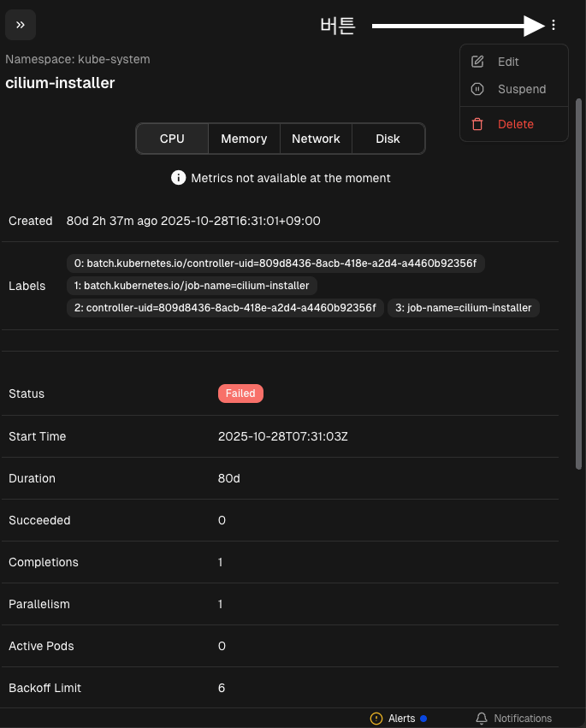Choose Edit from the context menu

coord(508,62)
